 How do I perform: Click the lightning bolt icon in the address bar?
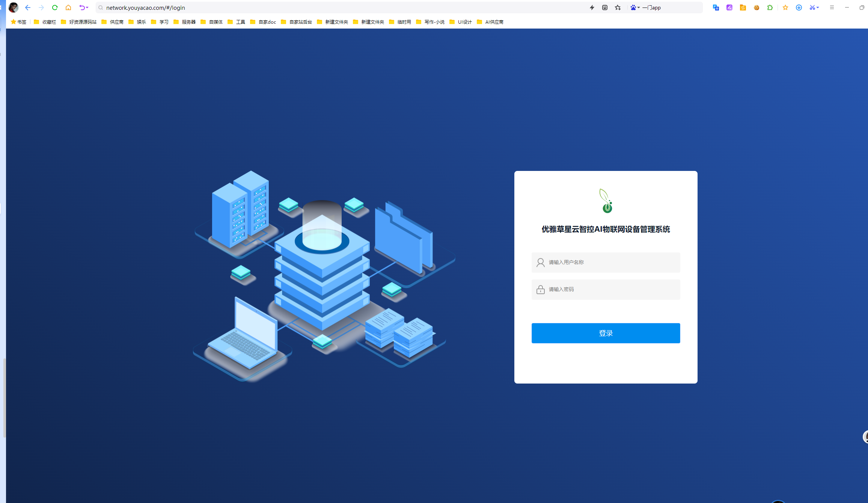point(592,8)
